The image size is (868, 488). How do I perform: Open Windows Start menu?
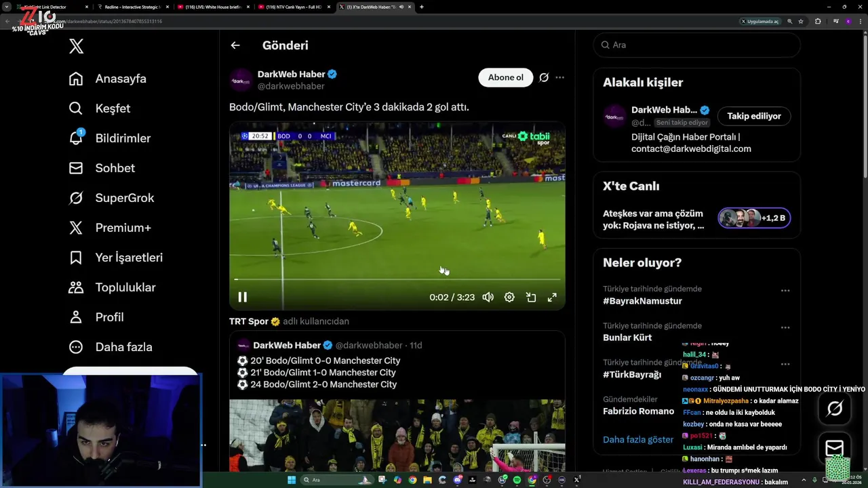click(292, 480)
